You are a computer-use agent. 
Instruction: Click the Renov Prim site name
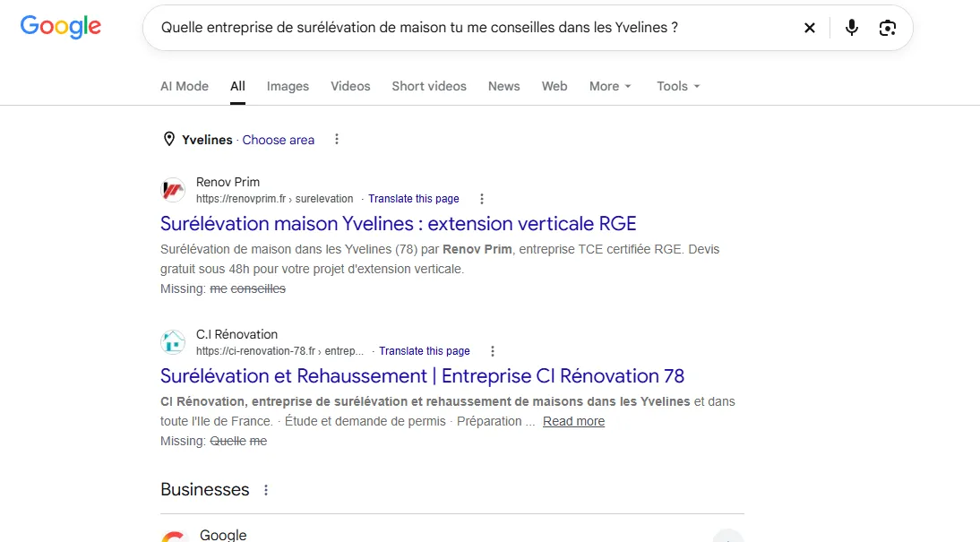point(228,182)
